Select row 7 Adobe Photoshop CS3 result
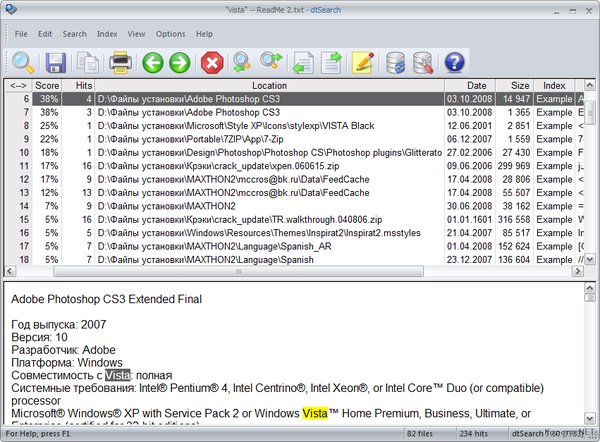Screen dimensions: 600x442 [294, 112]
